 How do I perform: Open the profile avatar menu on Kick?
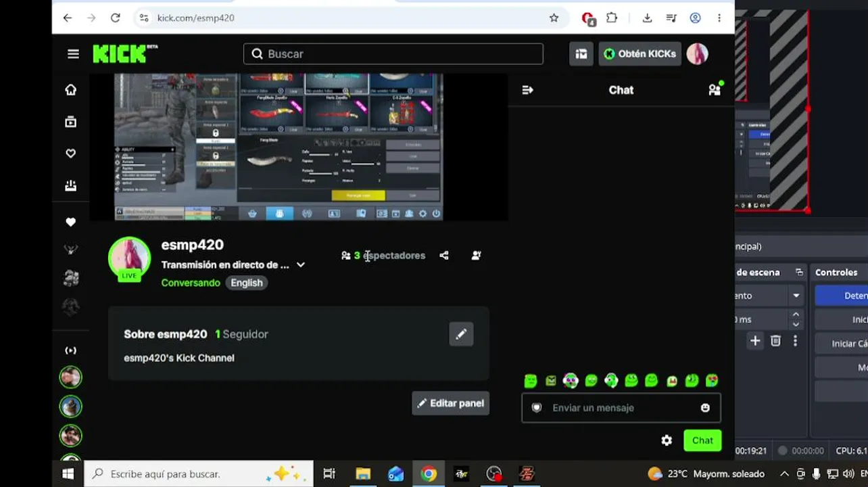point(697,54)
